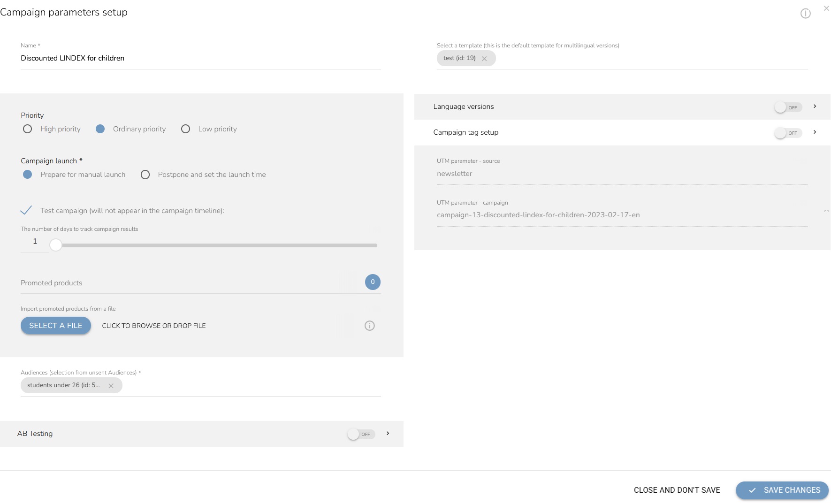831x504 pixels.
Task: Expand the AB Testing section
Action: click(x=388, y=434)
